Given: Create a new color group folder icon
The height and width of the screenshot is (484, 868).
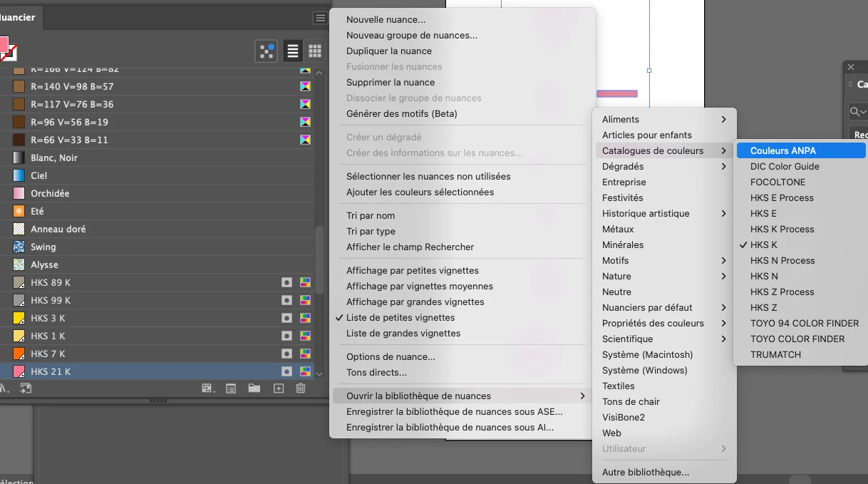Looking at the screenshot, I should click(x=254, y=388).
